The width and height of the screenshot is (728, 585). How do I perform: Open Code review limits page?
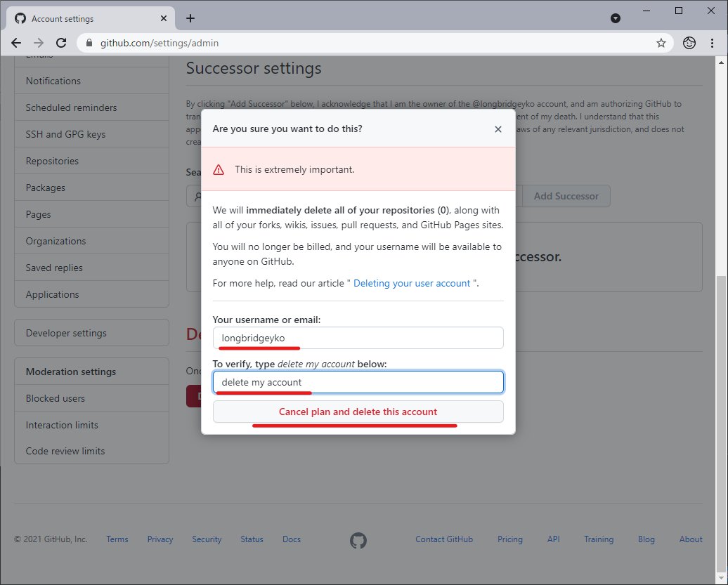(91, 451)
